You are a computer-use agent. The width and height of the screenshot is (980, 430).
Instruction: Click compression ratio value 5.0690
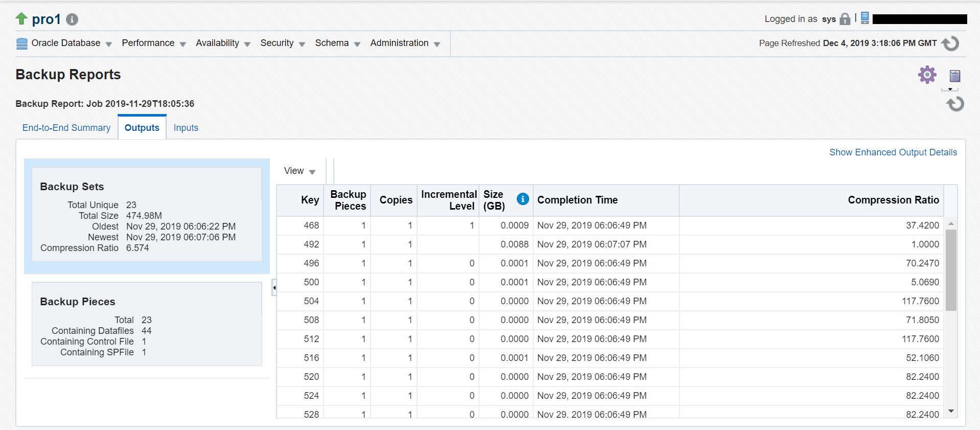pos(925,282)
